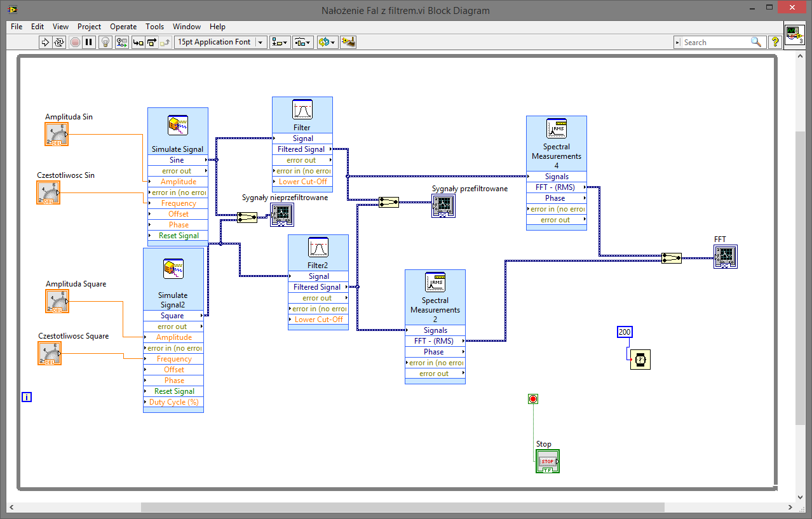Click the Stop boolean control terminal
This screenshot has height=519, width=812.
(x=547, y=461)
